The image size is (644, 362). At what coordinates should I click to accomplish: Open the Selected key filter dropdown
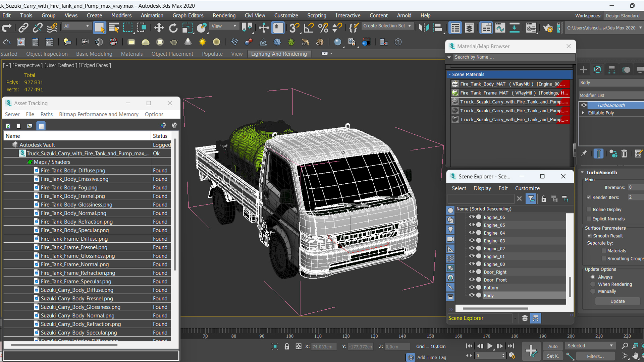click(590, 346)
